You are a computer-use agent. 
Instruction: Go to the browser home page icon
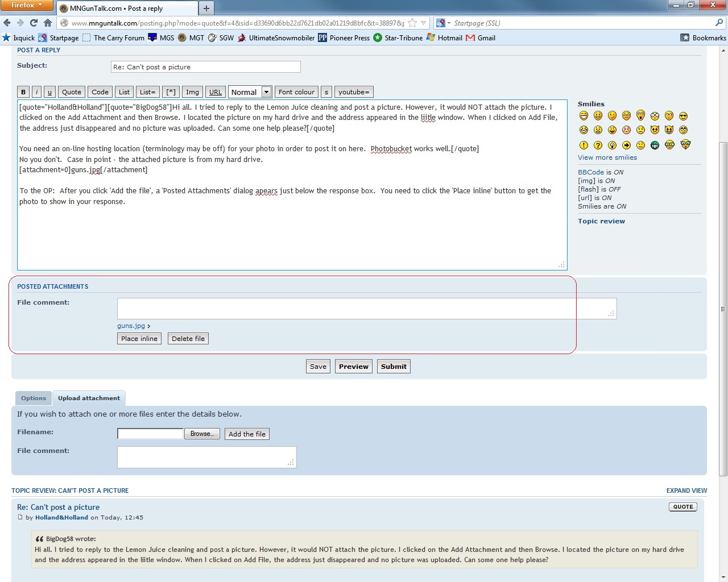(x=48, y=23)
